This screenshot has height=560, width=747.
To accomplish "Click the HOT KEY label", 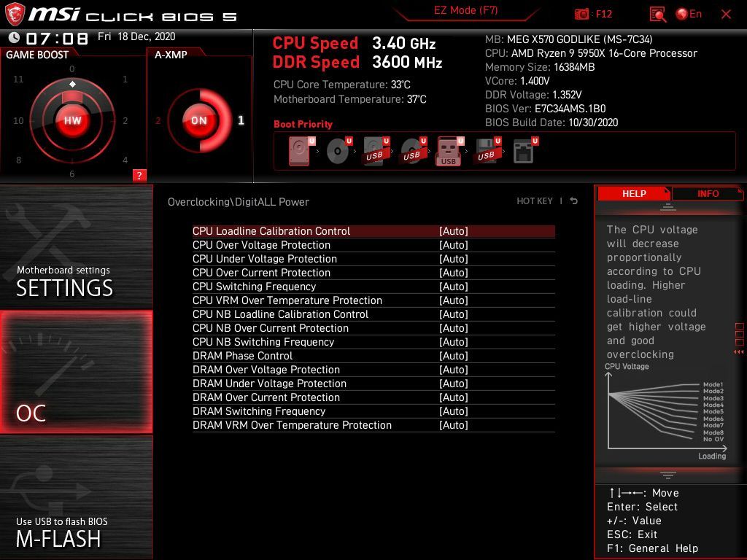I will (x=535, y=201).
